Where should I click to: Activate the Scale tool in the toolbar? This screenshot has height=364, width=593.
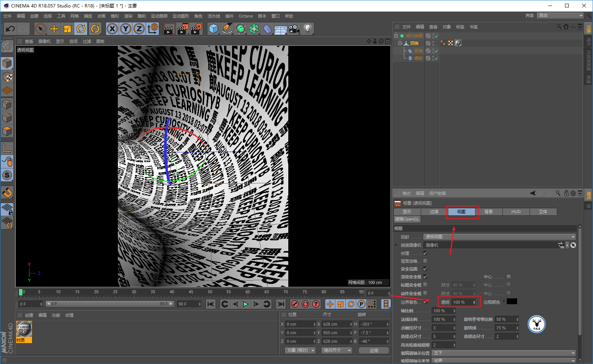(x=68, y=29)
